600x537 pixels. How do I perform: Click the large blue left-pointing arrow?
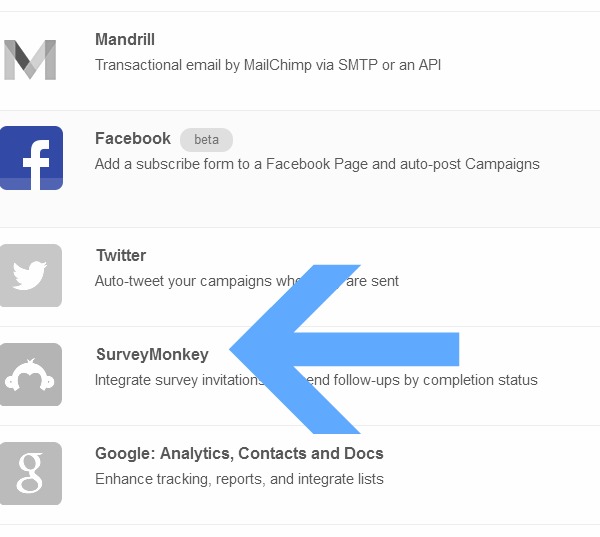[344, 349]
